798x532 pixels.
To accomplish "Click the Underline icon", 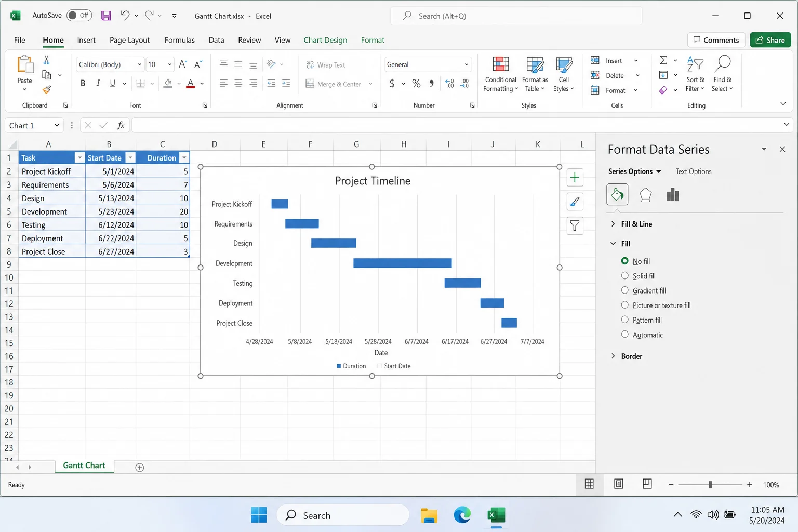I will 112,83.
